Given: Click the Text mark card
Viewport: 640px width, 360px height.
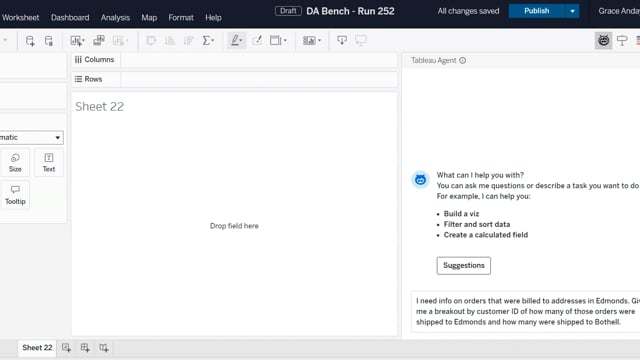Looking at the screenshot, I should [x=49, y=162].
